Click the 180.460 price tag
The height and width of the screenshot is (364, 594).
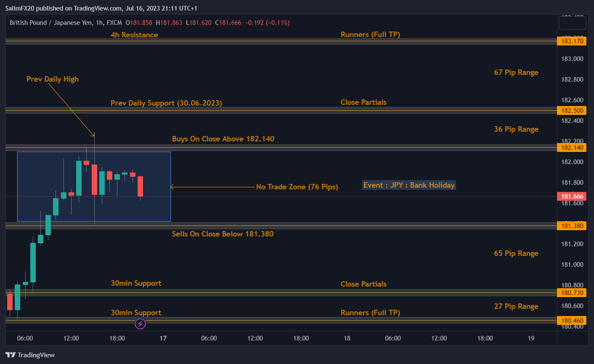(x=572, y=321)
